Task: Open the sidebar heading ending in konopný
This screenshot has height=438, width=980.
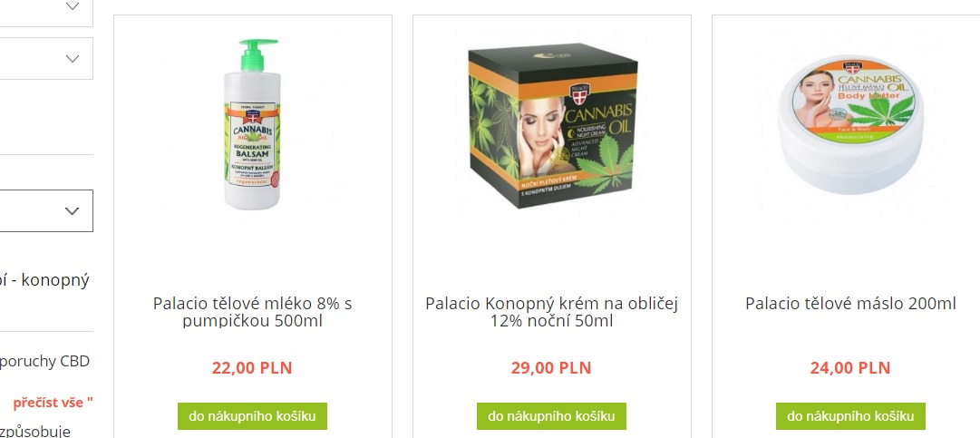Action: point(45,280)
